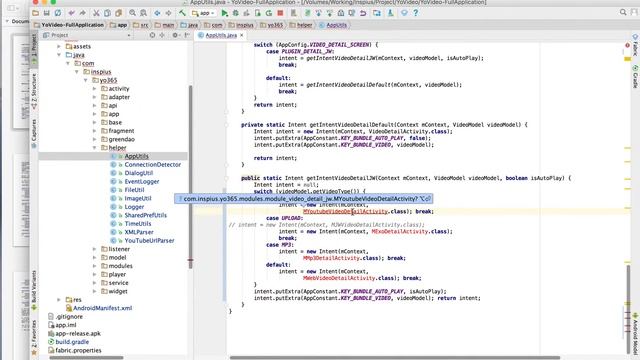This screenshot has height=360, width=640.
Task: Click the Project panel vertical scrollbar
Action: coord(190,176)
